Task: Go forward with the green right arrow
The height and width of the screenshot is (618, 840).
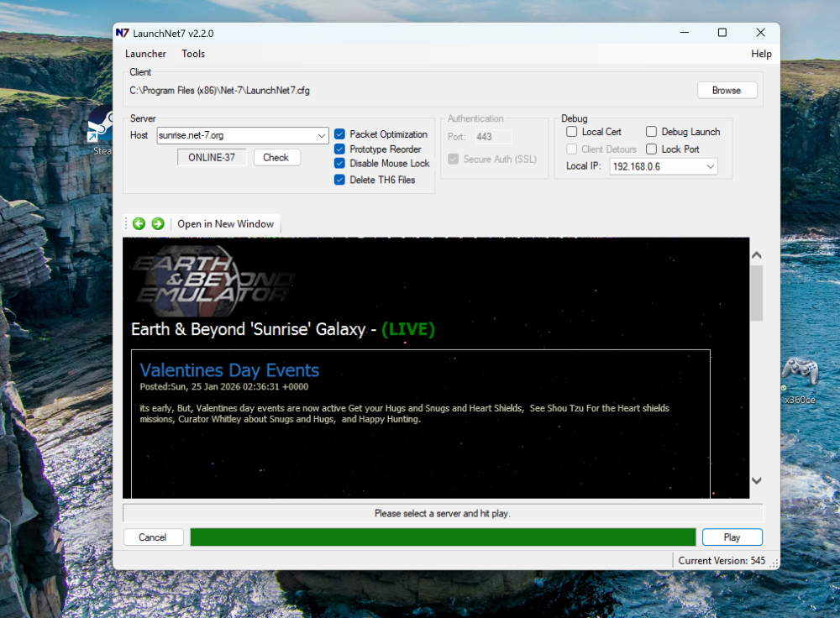Action: pos(158,224)
